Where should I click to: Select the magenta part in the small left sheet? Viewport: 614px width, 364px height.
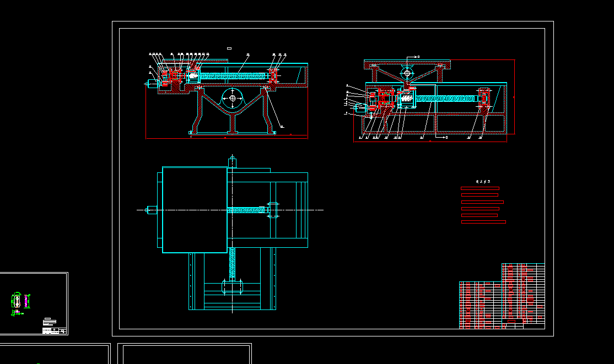tap(26, 301)
